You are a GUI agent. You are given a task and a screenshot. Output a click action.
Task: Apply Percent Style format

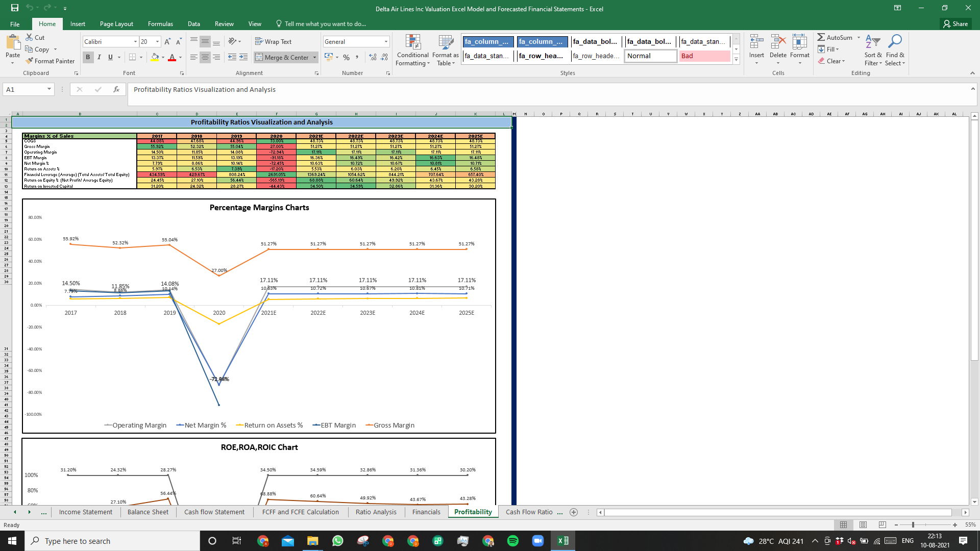click(347, 57)
